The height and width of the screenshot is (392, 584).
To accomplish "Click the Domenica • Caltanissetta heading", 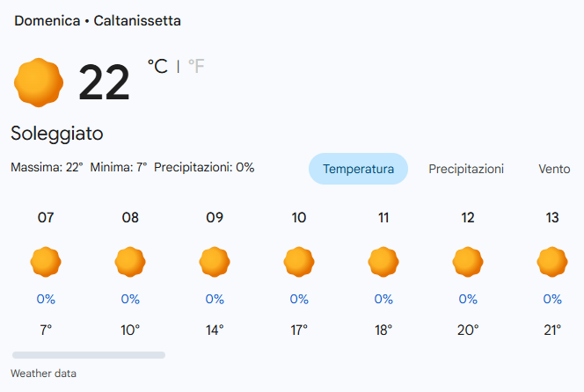I will [x=98, y=20].
